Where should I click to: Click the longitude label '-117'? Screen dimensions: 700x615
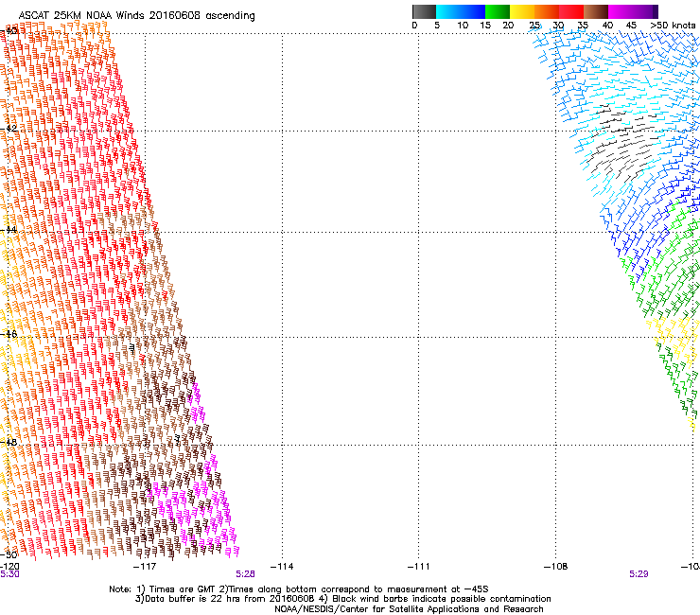pos(145,567)
